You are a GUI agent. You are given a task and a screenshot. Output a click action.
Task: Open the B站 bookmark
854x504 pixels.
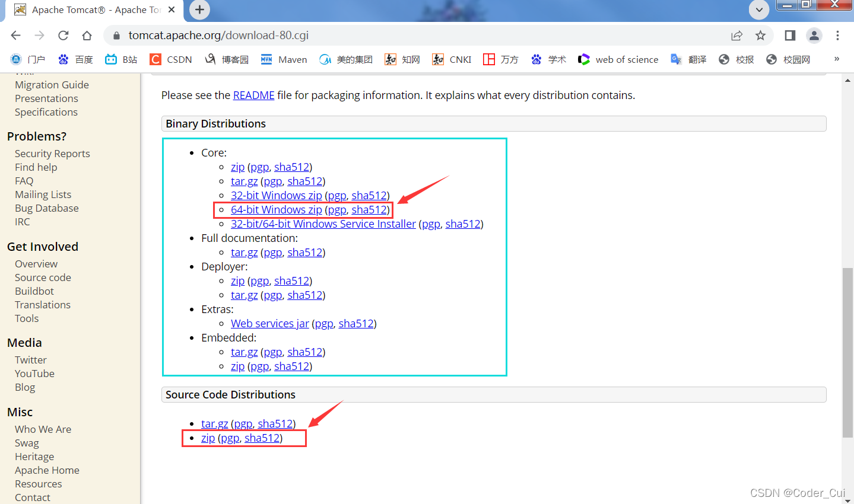pyautogui.click(x=121, y=59)
